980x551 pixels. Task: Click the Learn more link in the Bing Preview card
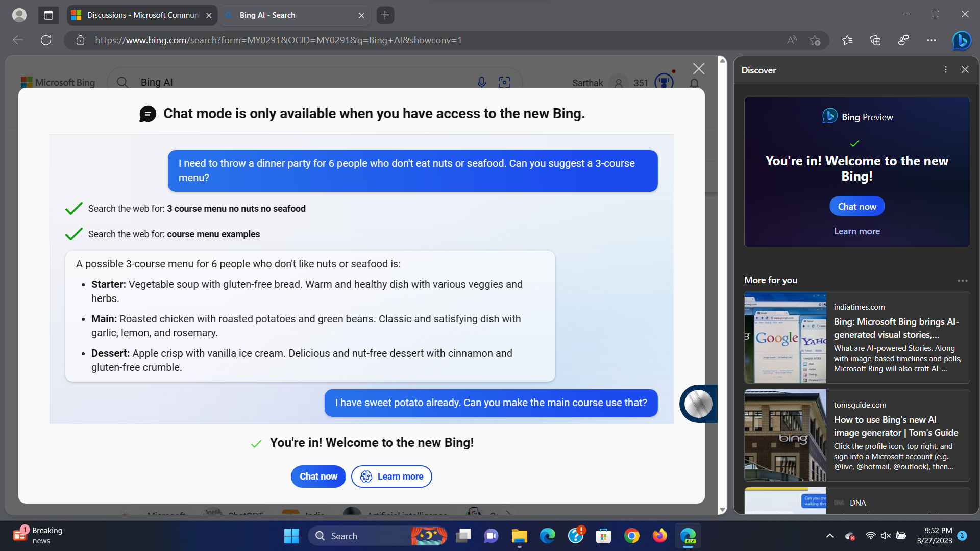coord(856,231)
